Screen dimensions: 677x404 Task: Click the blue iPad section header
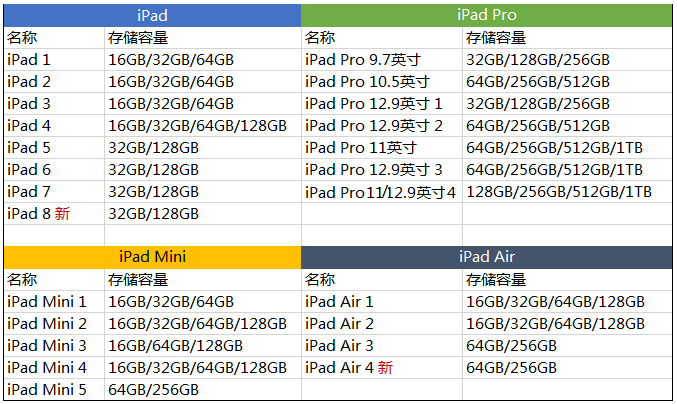[x=152, y=16]
